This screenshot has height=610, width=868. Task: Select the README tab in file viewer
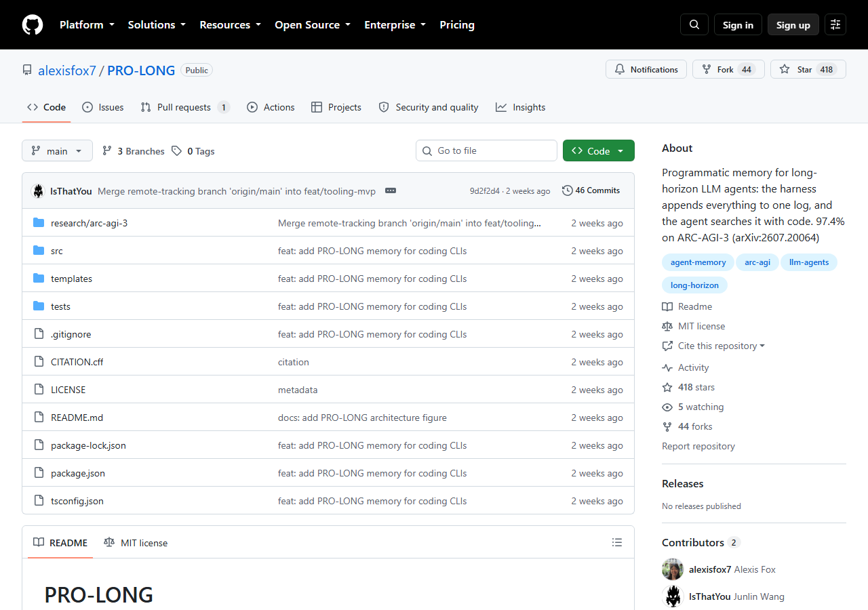click(x=60, y=543)
